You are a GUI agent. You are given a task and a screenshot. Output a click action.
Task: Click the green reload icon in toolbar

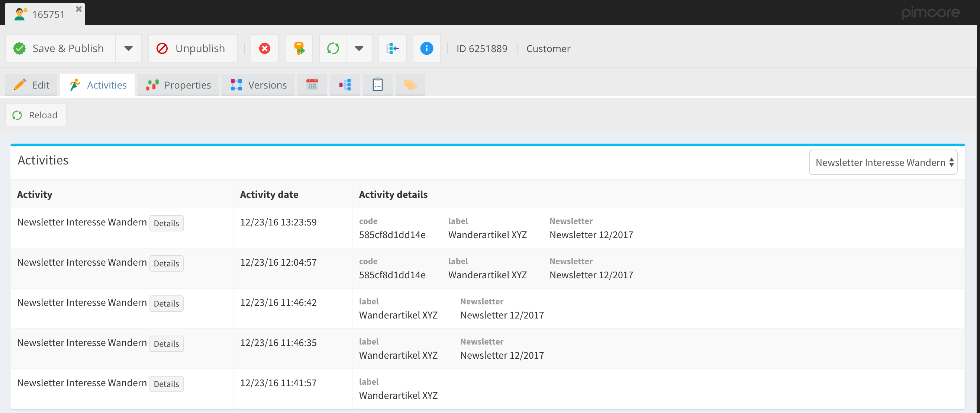pos(333,48)
